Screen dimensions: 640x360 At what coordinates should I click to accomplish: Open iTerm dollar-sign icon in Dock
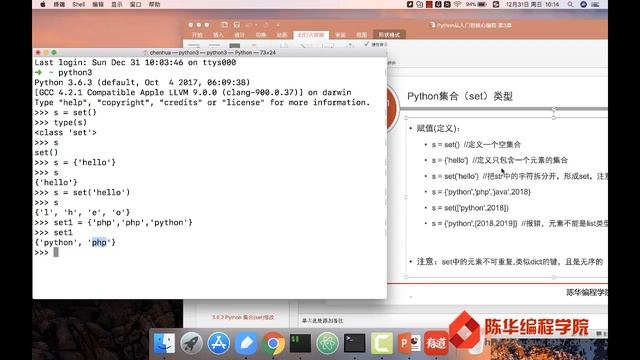point(300,343)
